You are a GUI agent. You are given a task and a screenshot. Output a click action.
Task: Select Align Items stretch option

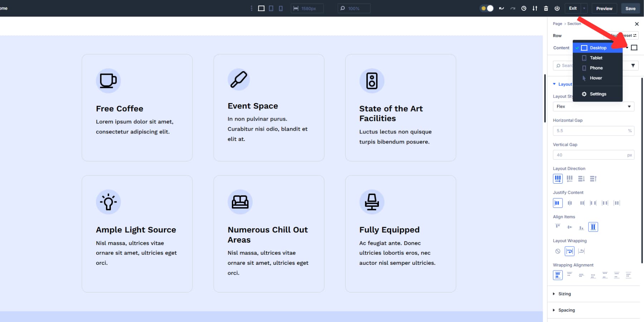pyautogui.click(x=593, y=226)
